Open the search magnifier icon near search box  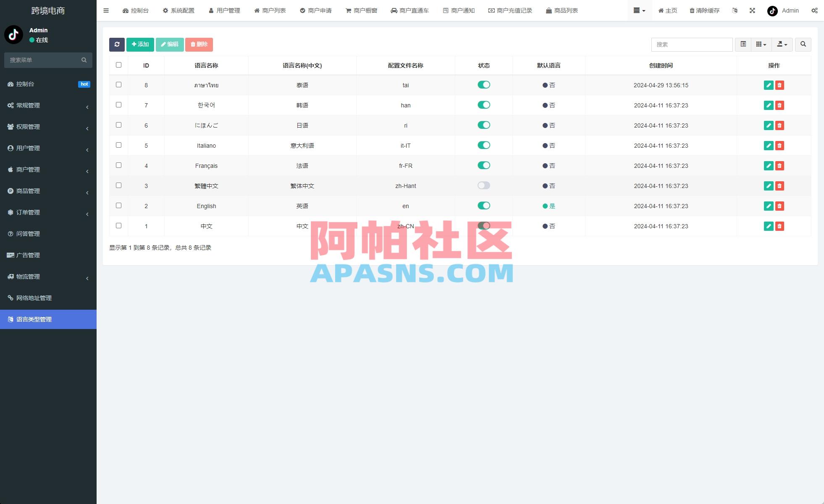tap(803, 44)
